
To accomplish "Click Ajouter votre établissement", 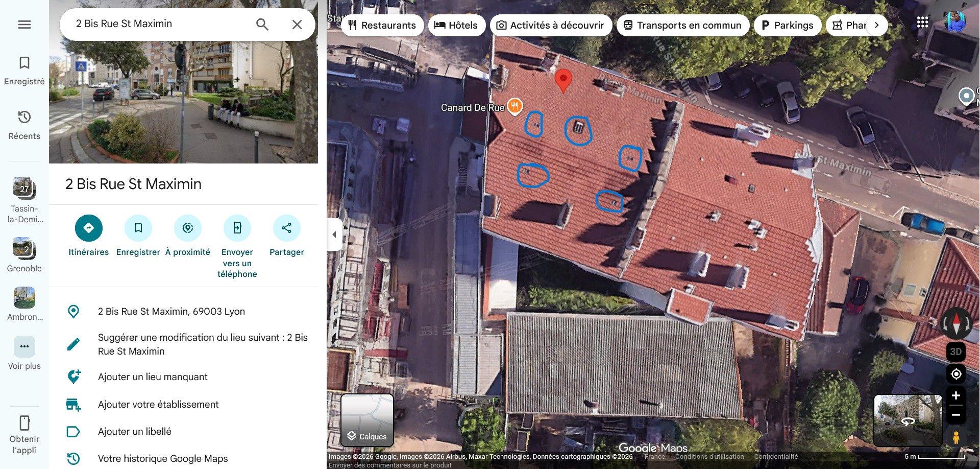I will pos(183,405).
